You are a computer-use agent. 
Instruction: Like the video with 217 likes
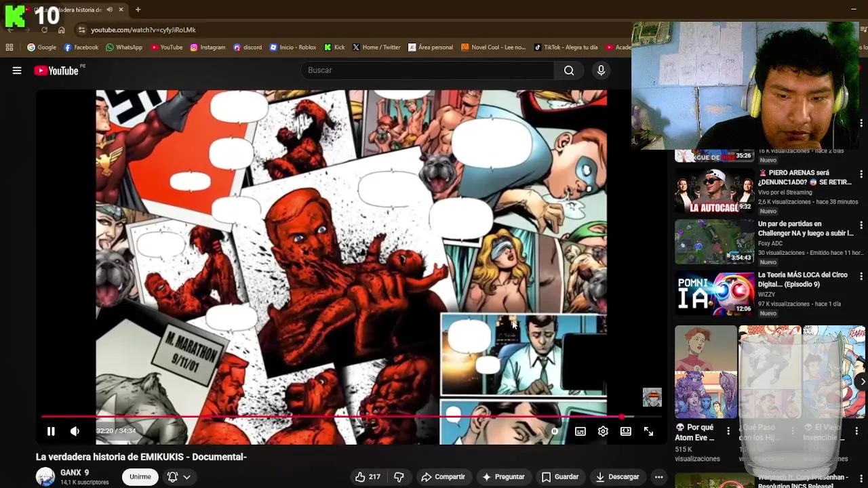(x=368, y=477)
